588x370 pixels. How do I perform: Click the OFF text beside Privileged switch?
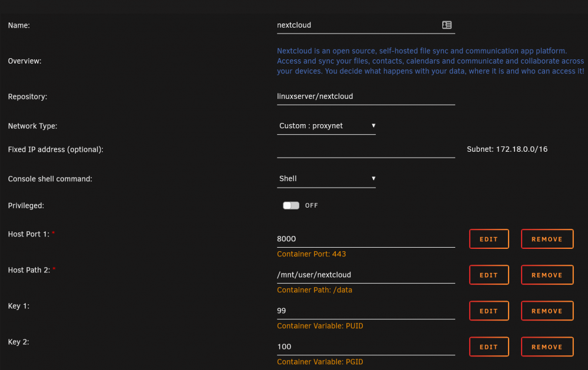coord(312,206)
